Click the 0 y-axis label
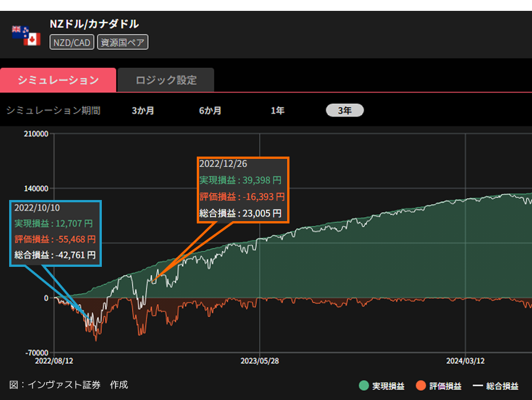Viewport: 532px width, 400px height. (46, 298)
